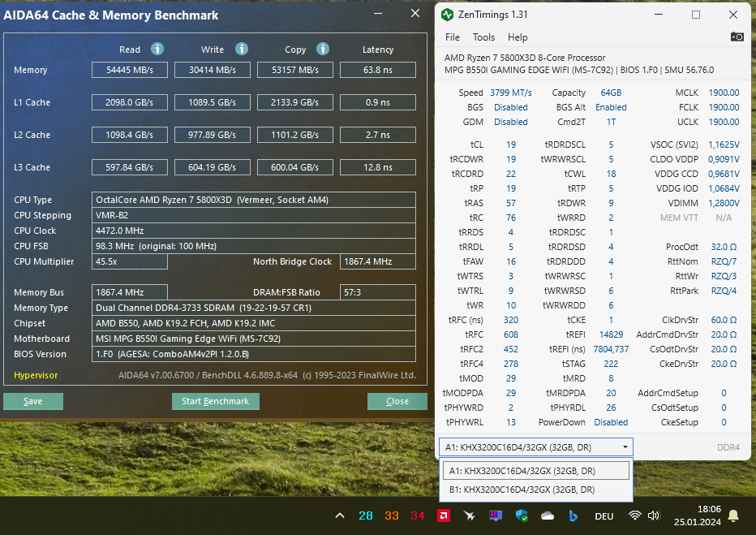
Task: Click the L1 Cache Read value 2098.0 GB/s
Action: click(x=130, y=102)
